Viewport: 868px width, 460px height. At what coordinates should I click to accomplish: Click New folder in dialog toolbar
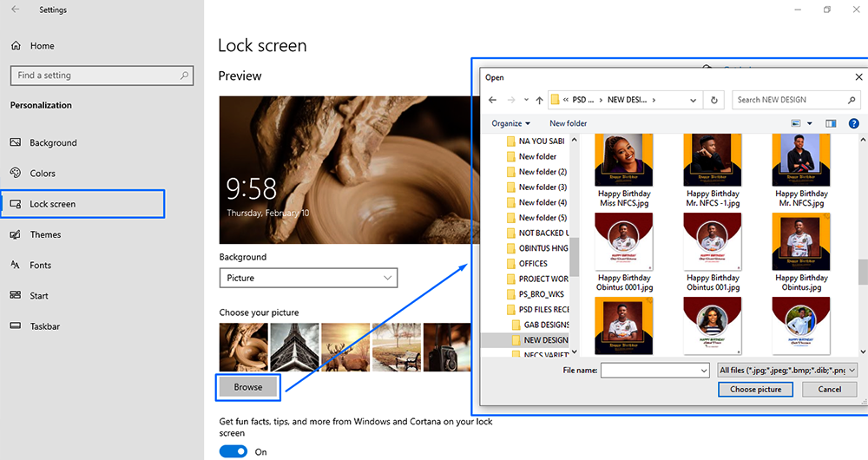pyautogui.click(x=568, y=123)
